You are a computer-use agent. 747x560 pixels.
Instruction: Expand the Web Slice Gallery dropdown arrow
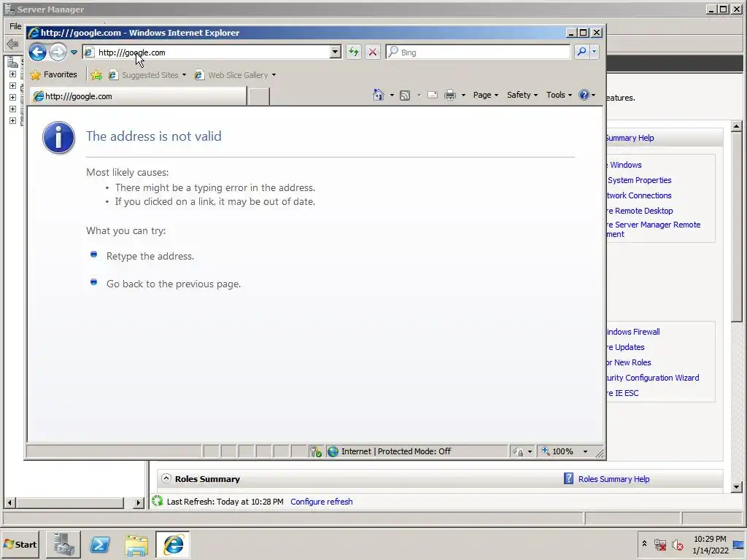[274, 75]
